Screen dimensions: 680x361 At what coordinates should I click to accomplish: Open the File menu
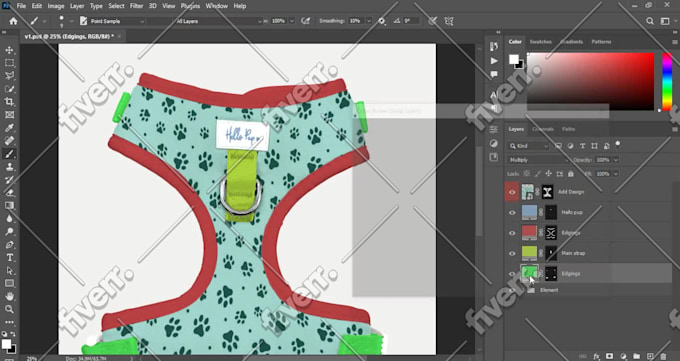21,6
